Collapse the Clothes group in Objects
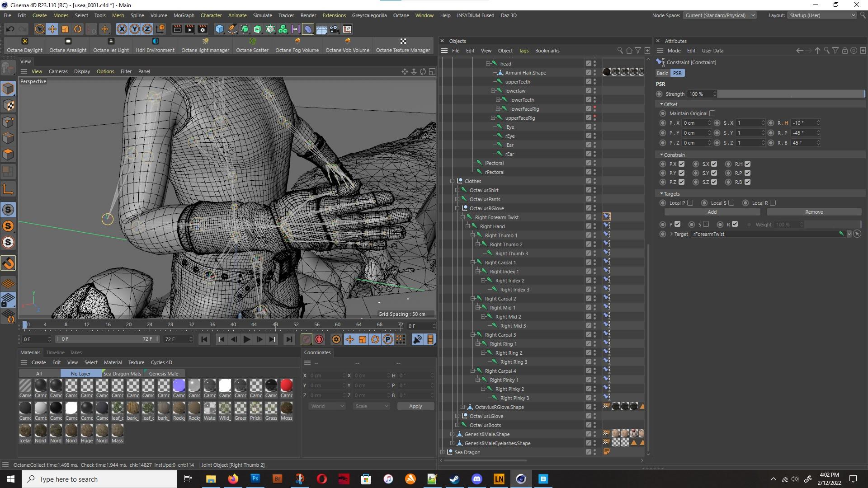Screen dimensions: 868x488 pos(452,181)
